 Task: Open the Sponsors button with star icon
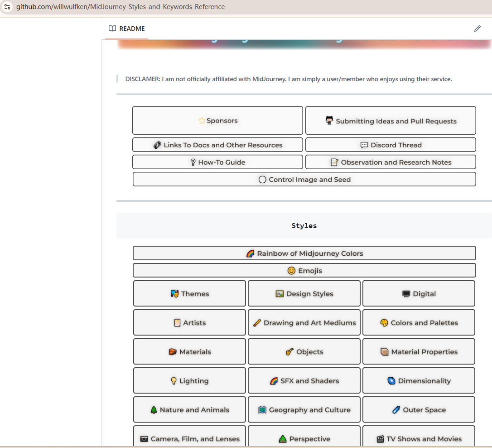tap(218, 121)
